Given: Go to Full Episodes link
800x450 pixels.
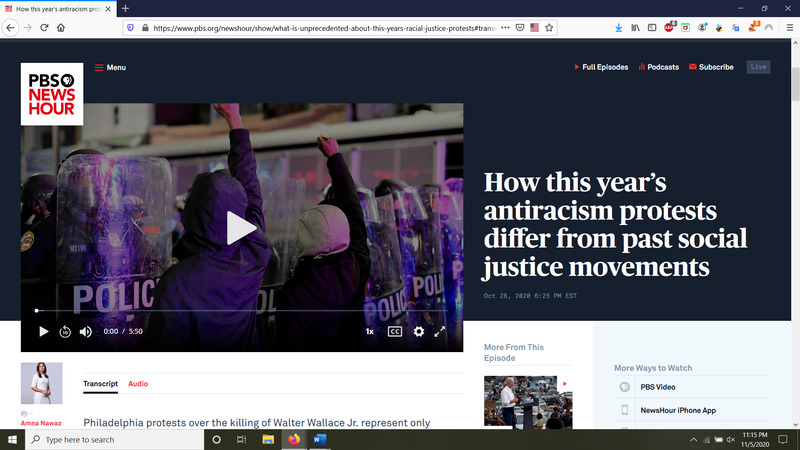Looking at the screenshot, I should pos(602,68).
